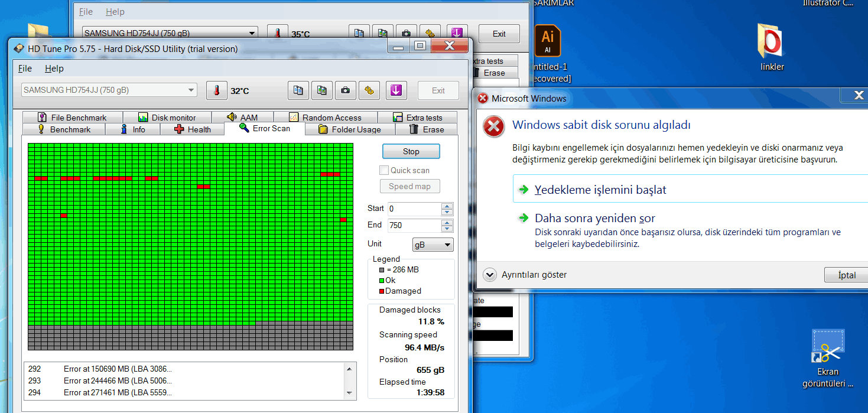The image size is (868, 413).
Task: Open the Folder Usage tab
Action: click(350, 129)
